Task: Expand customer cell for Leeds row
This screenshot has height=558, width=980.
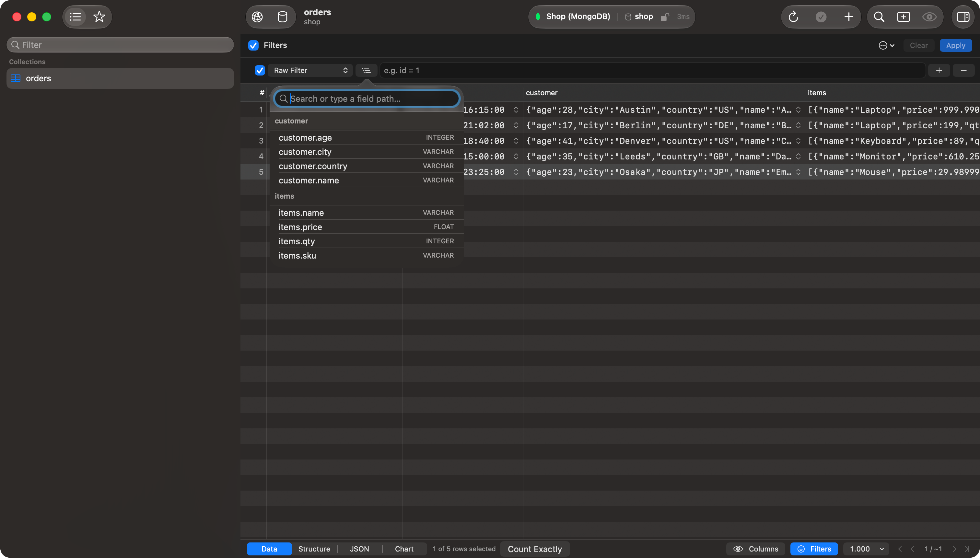Action: (x=798, y=157)
